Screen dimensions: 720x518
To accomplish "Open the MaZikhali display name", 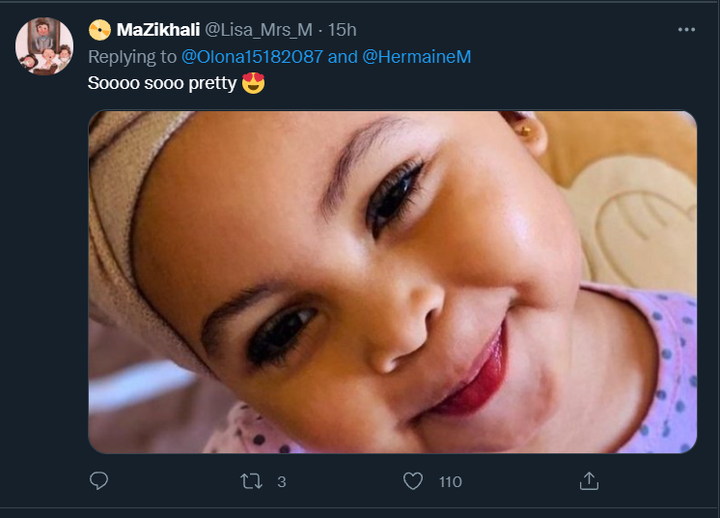I will (158, 30).
